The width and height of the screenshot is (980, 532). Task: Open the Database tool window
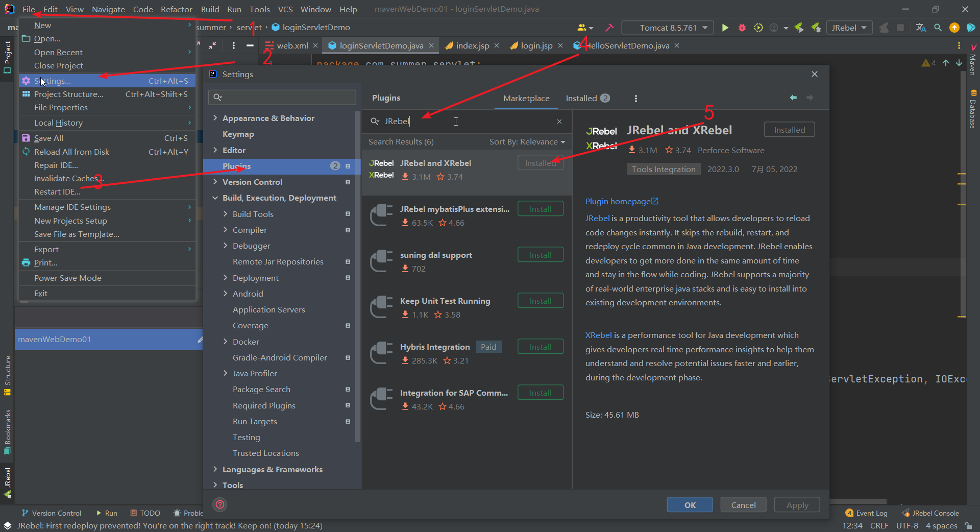pos(973,109)
